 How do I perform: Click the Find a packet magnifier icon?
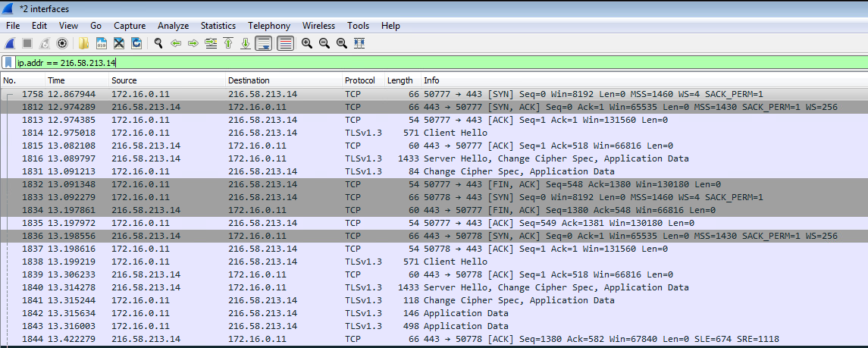tap(158, 43)
